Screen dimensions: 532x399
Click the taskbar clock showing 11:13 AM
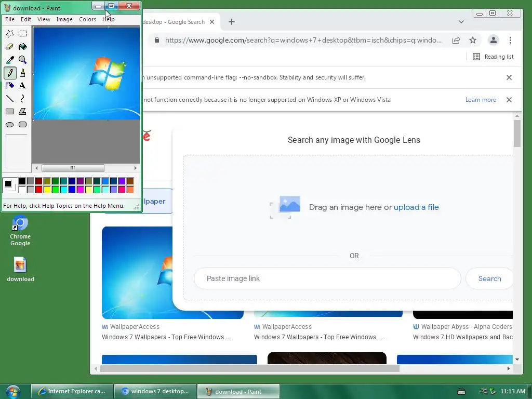(513, 392)
